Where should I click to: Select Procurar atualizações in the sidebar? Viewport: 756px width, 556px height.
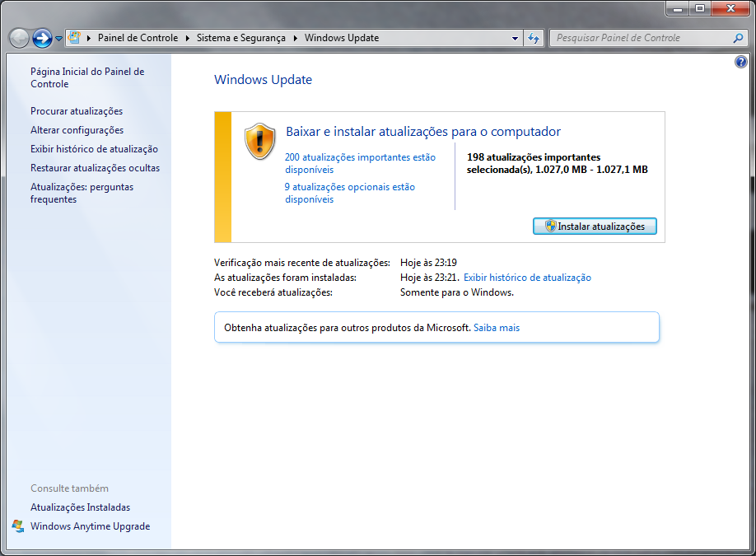coord(77,111)
